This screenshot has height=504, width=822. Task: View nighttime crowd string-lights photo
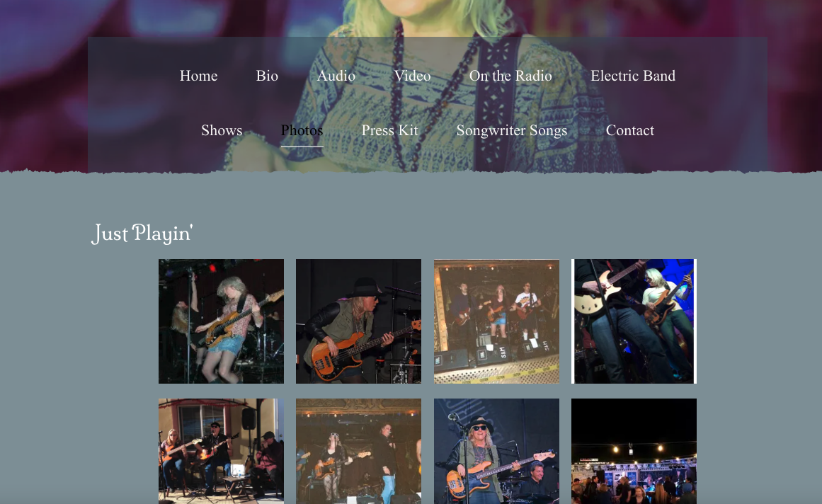tap(634, 451)
